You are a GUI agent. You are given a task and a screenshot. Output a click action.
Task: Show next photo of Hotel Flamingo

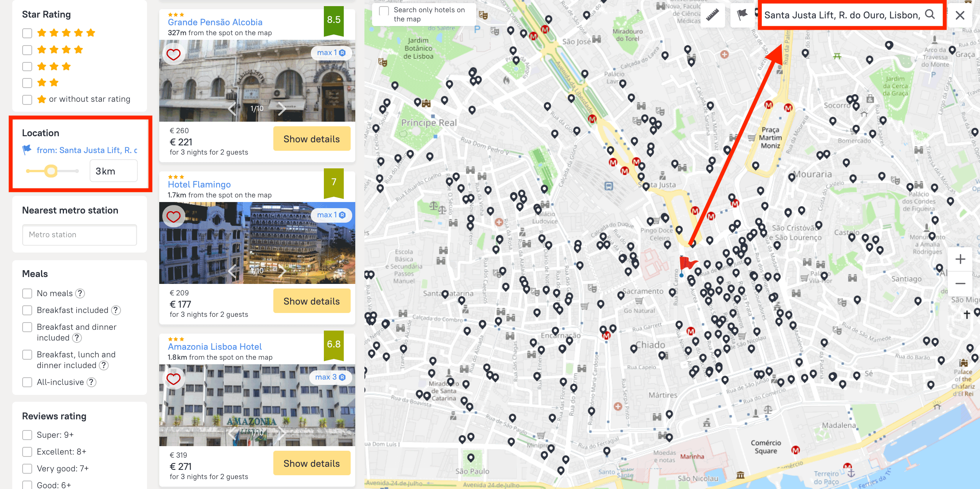(282, 271)
